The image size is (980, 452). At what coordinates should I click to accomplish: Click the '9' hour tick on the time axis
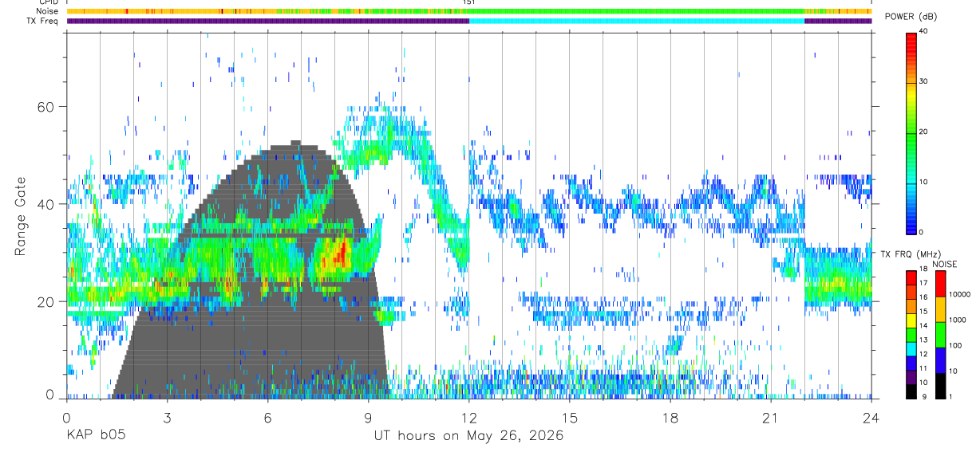coord(368,417)
